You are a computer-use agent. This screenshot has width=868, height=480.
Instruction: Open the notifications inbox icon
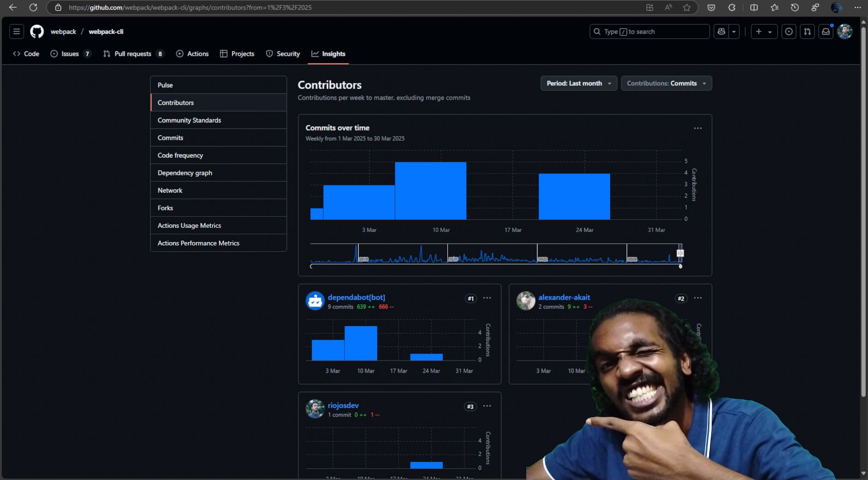coord(826,31)
